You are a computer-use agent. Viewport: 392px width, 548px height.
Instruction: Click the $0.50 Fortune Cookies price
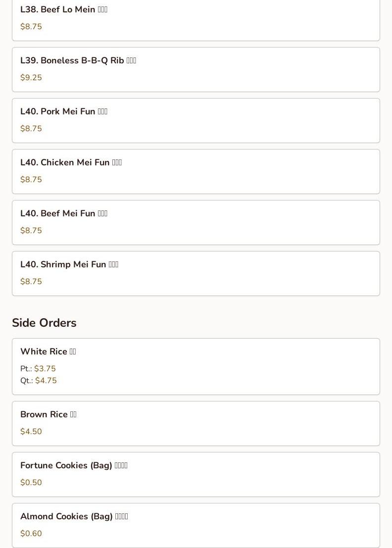[x=31, y=483]
